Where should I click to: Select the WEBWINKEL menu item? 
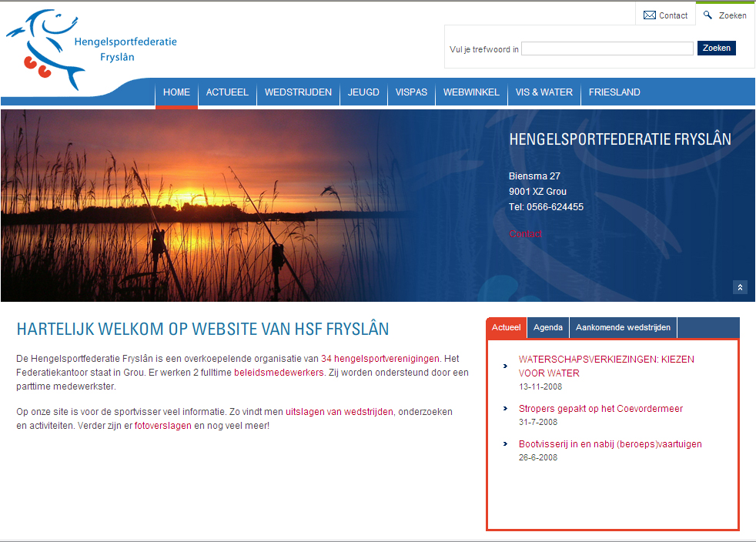pyautogui.click(x=471, y=92)
